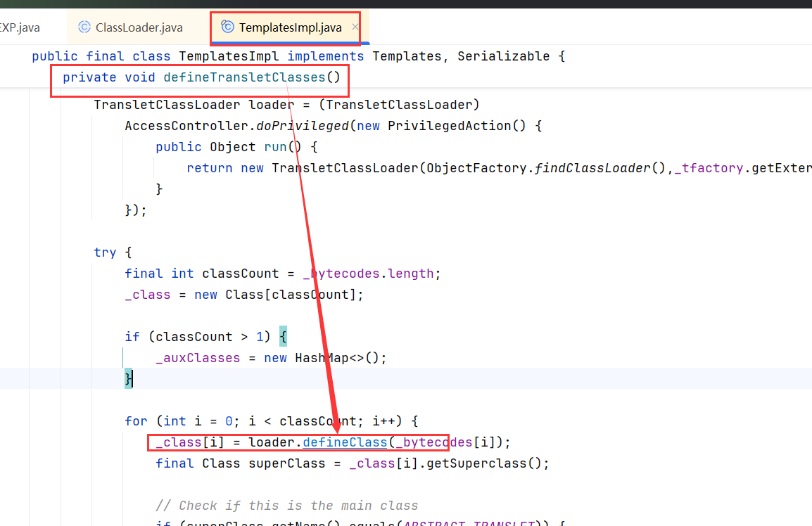Place cursor at the highlighted closing brace

[129, 379]
